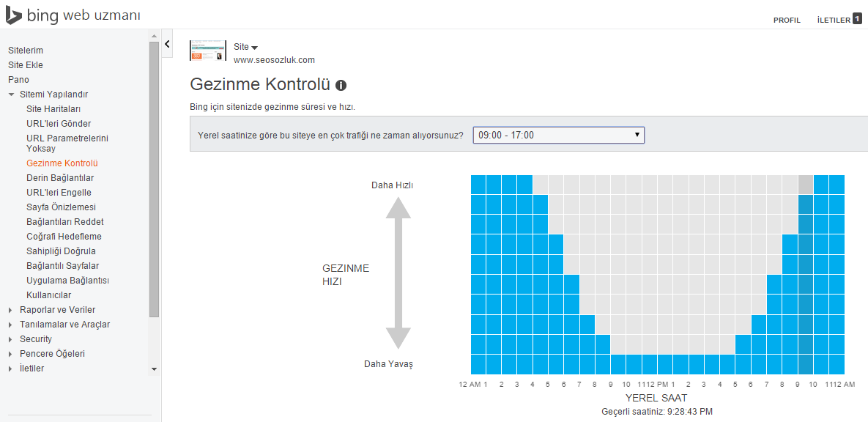This screenshot has width=868, height=422.
Task: Click the info icon beside Gezinme Kontrolü
Action: [x=341, y=84]
